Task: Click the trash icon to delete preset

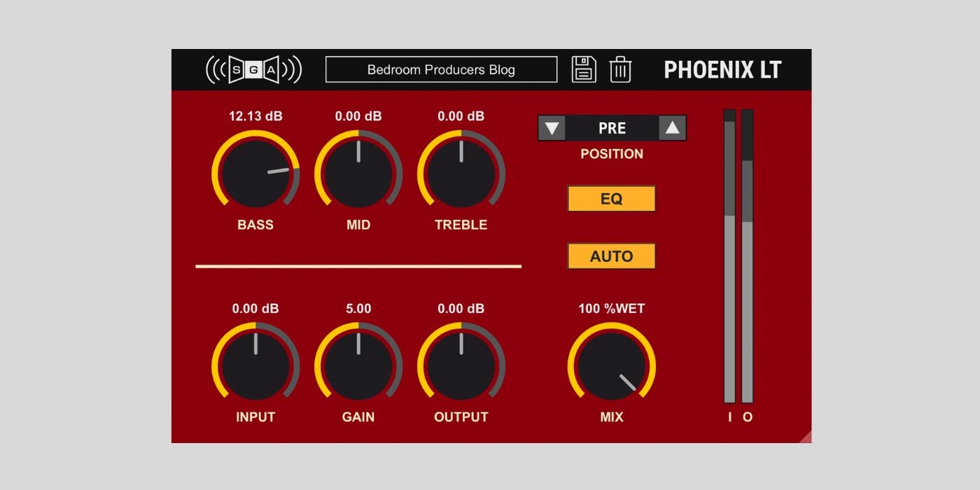Action: click(x=622, y=69)
